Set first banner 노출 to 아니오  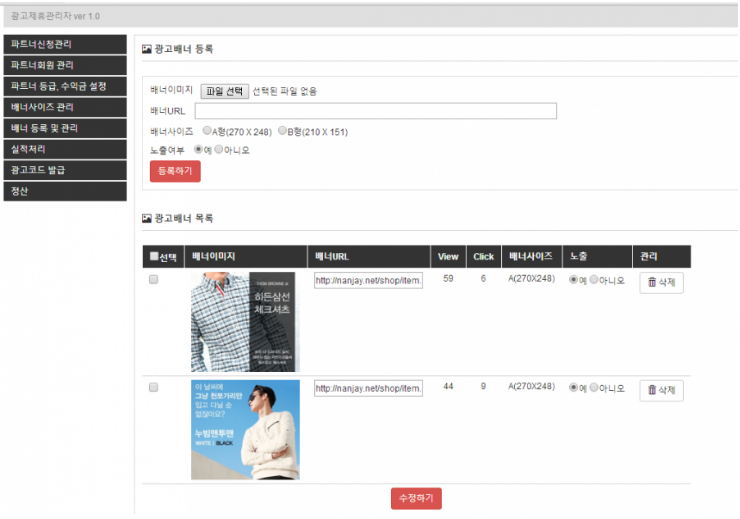[594, 280]
